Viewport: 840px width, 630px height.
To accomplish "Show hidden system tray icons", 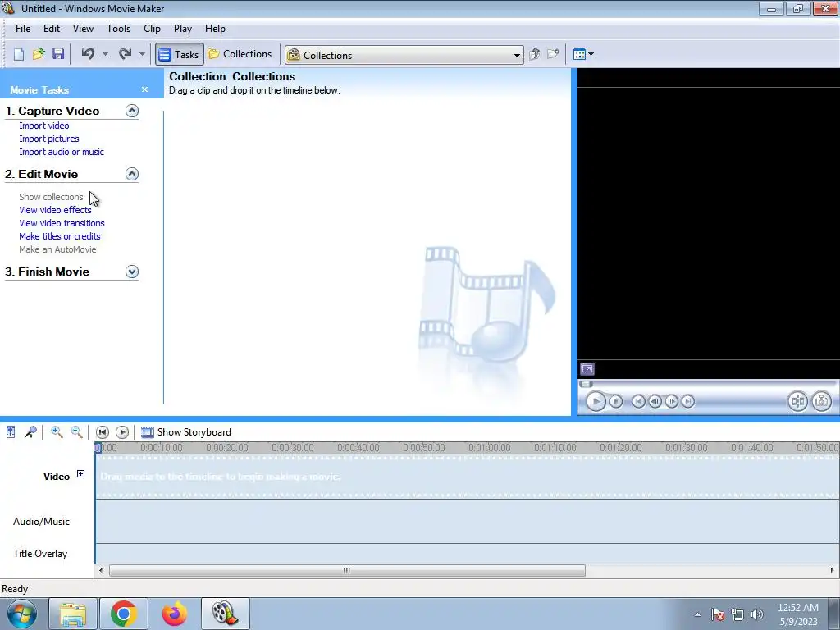I will (x=697, y=614).
